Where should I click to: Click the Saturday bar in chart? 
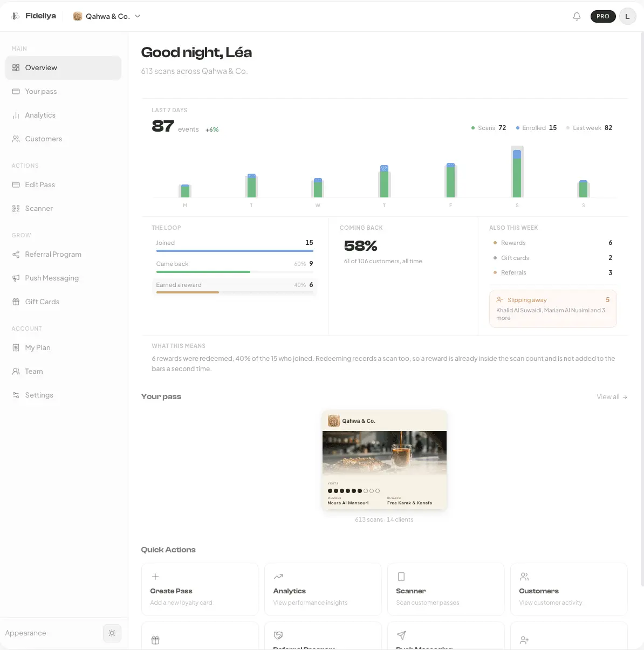point(517,172)
